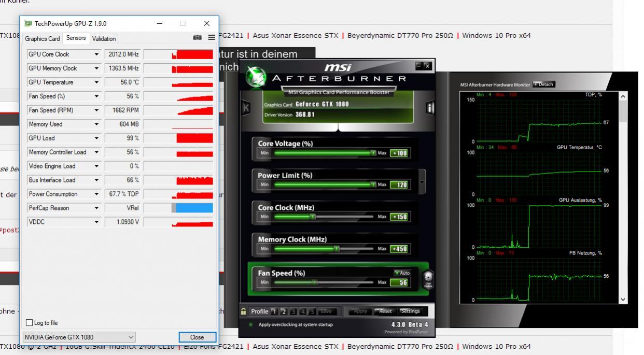The image size is (644, 355).
Task: Click the 1363.5 MHz memory clock value
Action: [x=123, y=68]
